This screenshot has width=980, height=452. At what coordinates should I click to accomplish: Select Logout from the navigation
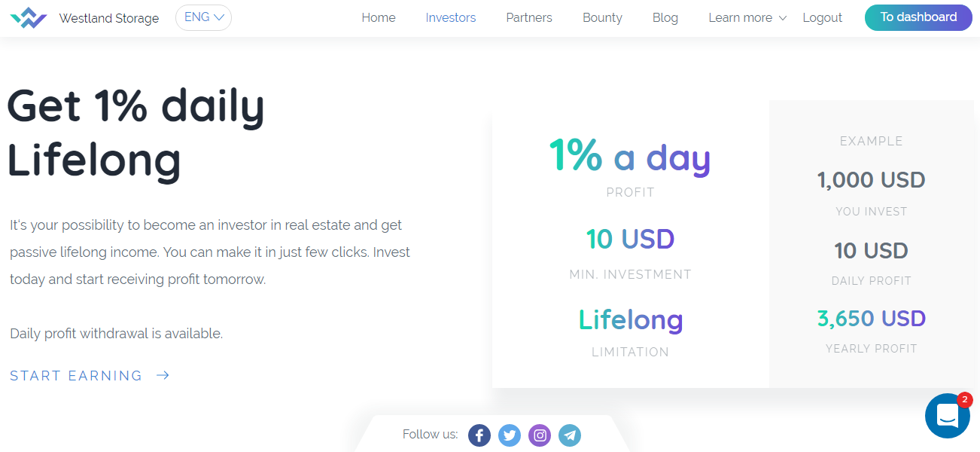point(822,17)
